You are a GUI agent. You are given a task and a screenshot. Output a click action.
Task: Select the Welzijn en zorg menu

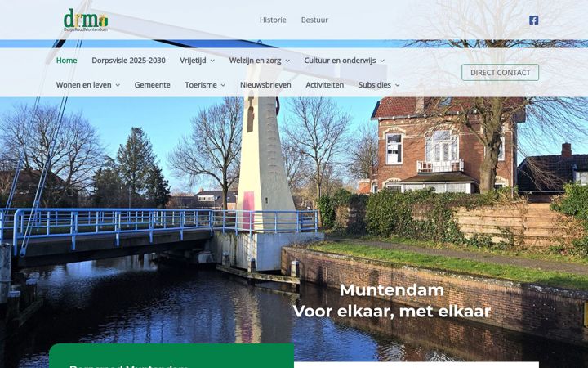(x=255, y=61)
